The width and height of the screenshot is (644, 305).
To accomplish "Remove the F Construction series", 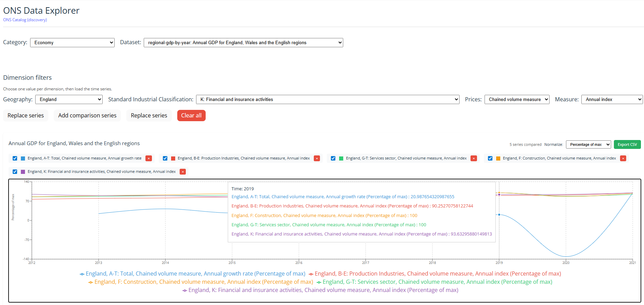I will point(623,158).
